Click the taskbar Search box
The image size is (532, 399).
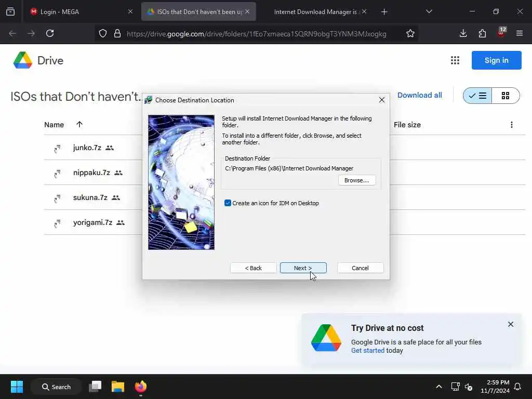click(56, 387)
